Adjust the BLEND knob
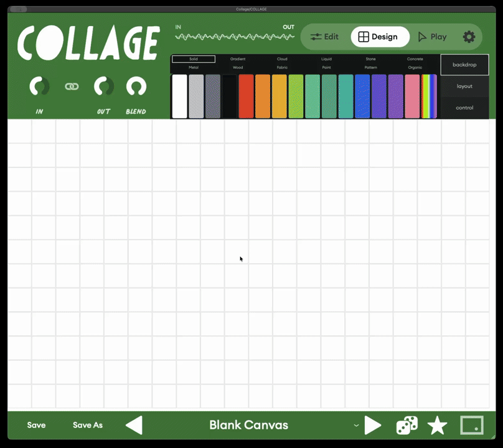Image resolution: width=503 pixels, height=448 pixels. point(136,86)
